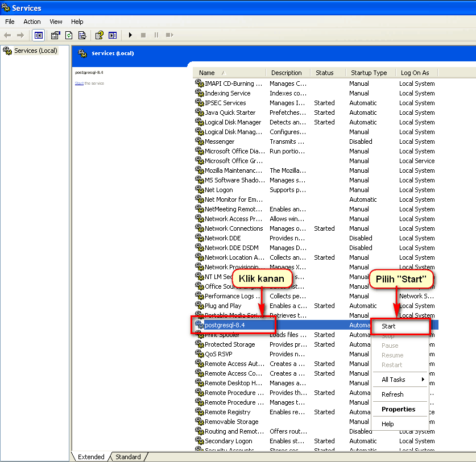Viewport: 476px width, 462px height.
Task: Click Run portio... description of Microsoft Office Dia...
Action: pyautogui.click(x=287, y=151)
